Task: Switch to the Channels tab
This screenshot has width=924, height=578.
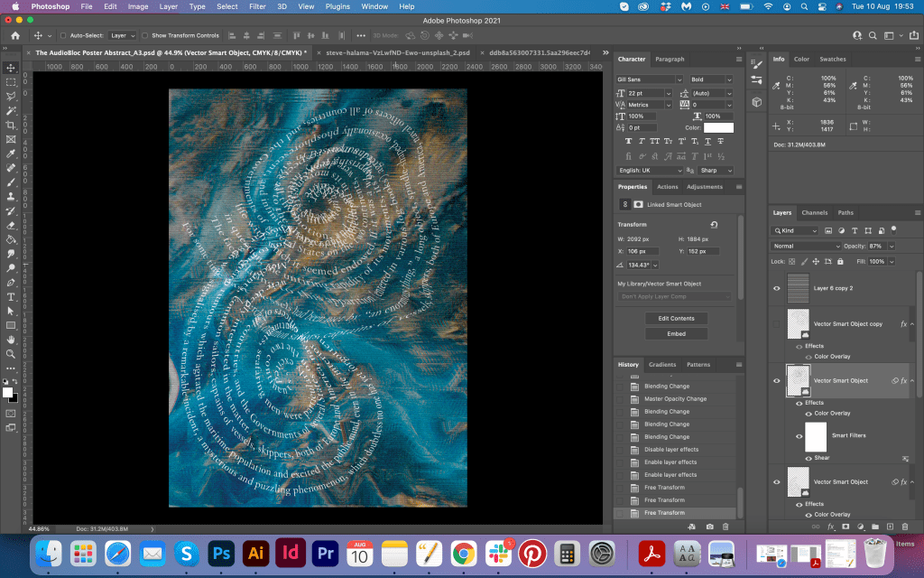Action: click(x=814, y=213)
